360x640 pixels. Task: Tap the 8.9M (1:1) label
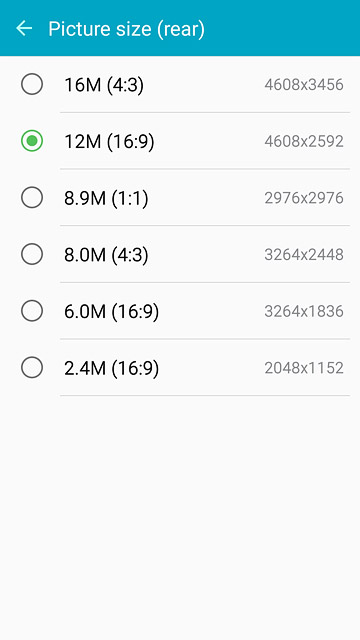point(106,199)
